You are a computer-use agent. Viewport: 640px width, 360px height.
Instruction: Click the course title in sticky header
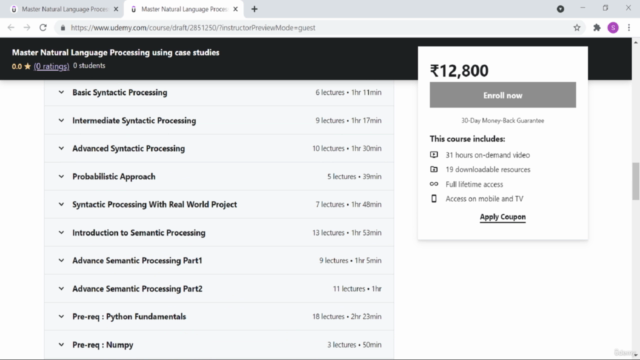click(x=116, y=52)
